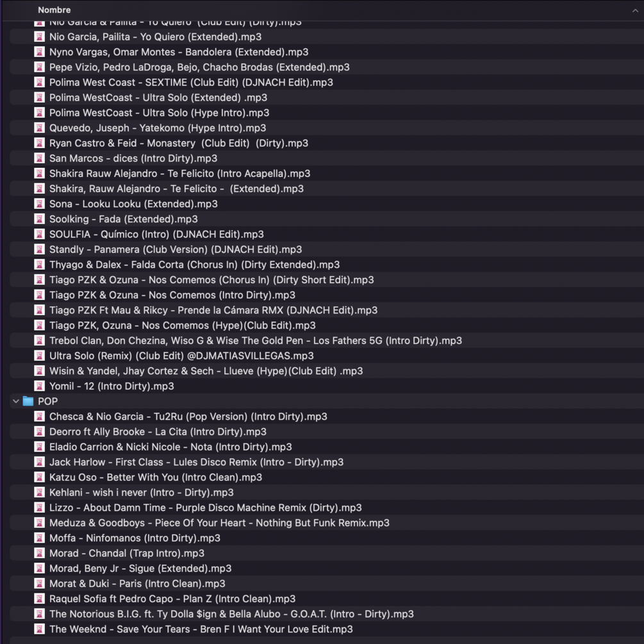Click mp3 icon of Sona Looku Looku
644x644 pixels.
pos(40,204)
